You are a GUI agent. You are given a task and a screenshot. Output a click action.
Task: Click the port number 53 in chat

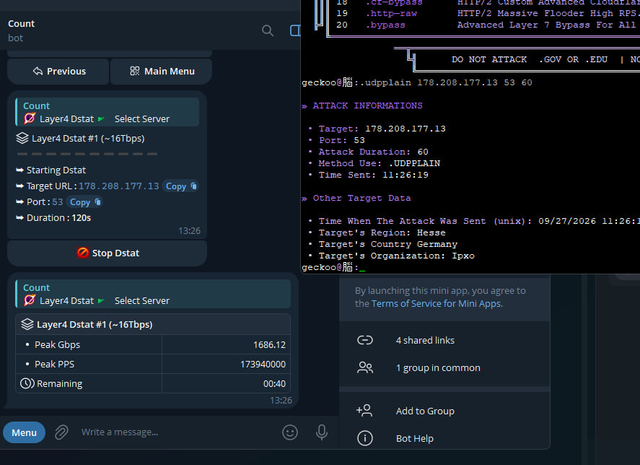coord(58,202)
